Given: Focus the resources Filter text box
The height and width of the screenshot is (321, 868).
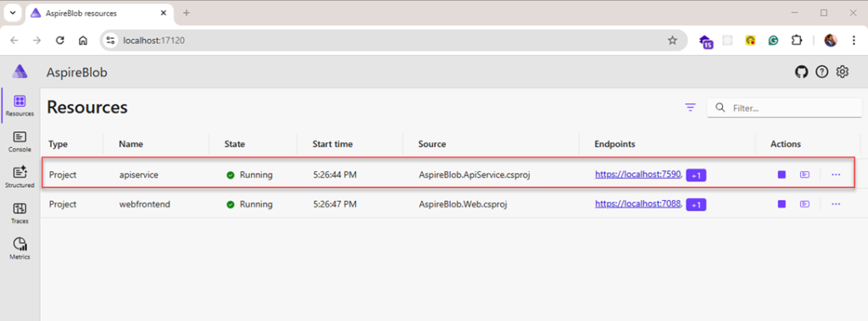Looking at the screenshot, I should (784, 108).
